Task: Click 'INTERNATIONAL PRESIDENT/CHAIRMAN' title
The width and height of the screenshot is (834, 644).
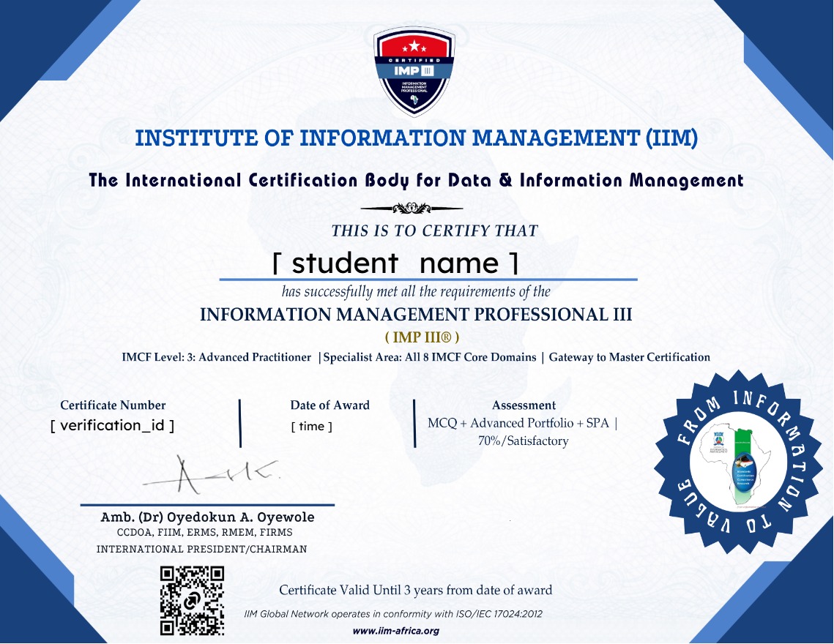Action: coord(201,550)
